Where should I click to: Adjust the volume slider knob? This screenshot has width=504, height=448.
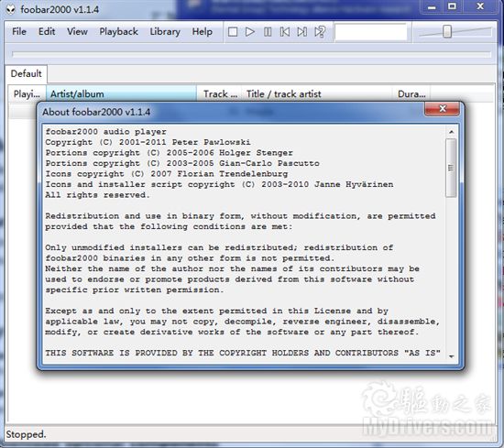(x=447, y=32)
